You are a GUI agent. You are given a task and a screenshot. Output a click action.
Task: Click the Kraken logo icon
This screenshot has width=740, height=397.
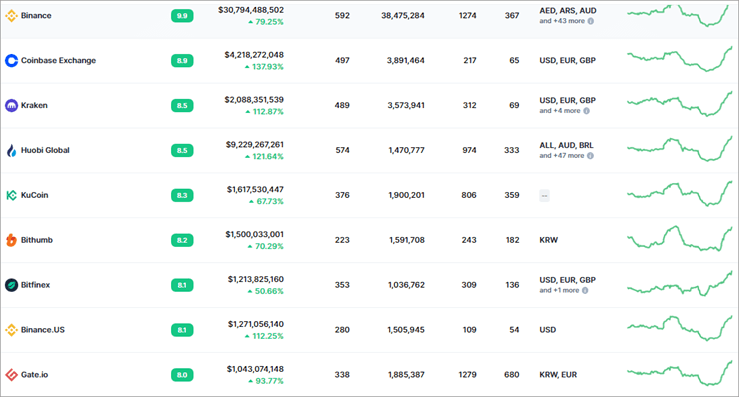coord(11,105)
